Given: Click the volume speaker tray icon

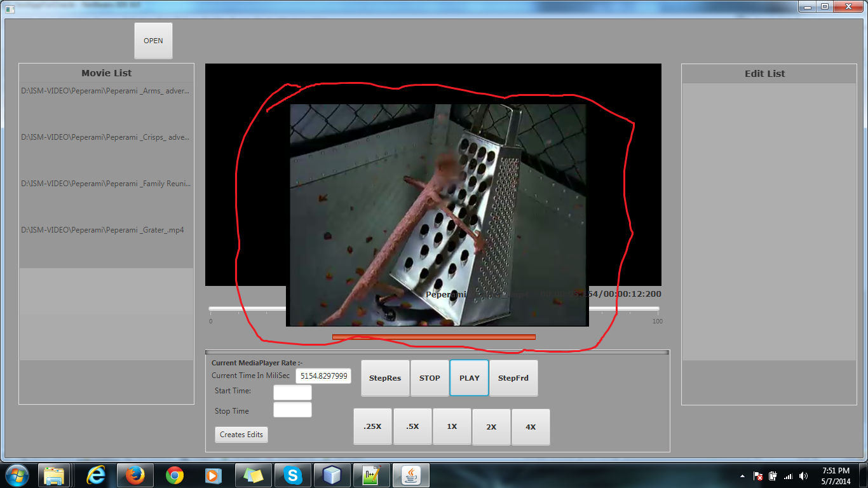Looking at the screenshot, I should 804,476.
